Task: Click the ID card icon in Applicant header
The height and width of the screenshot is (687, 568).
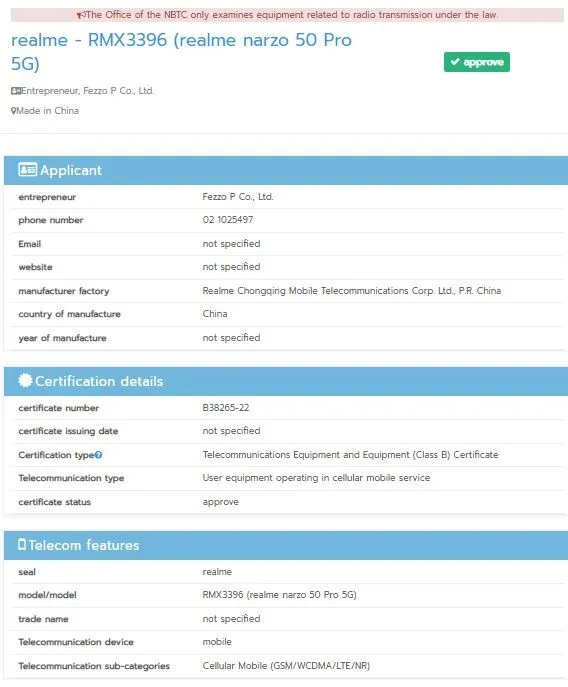Action: [28, 170]
